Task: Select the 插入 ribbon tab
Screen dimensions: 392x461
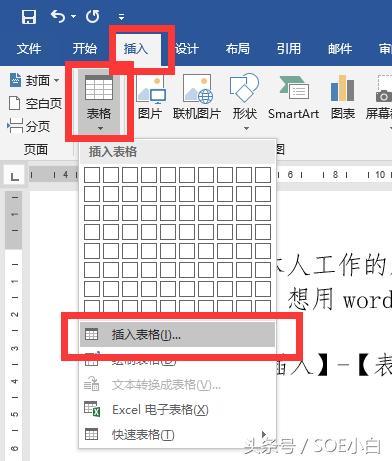Action: 136,49
